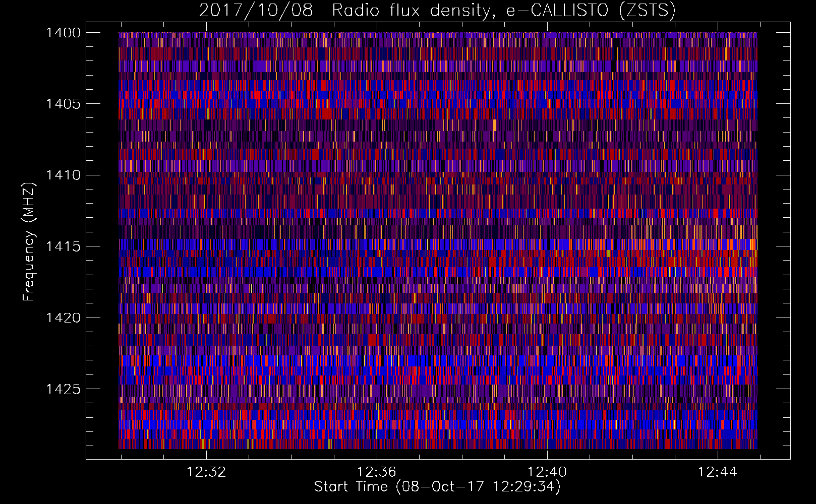This screenshot has height=504, width=816.
Task: Click the spectrogram data area
Action: (438, 240)
